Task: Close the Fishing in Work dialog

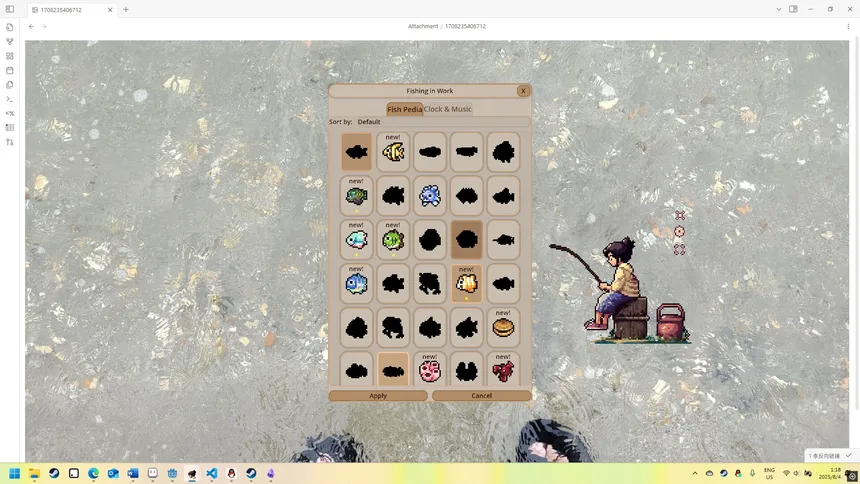Action: [522, 91]
